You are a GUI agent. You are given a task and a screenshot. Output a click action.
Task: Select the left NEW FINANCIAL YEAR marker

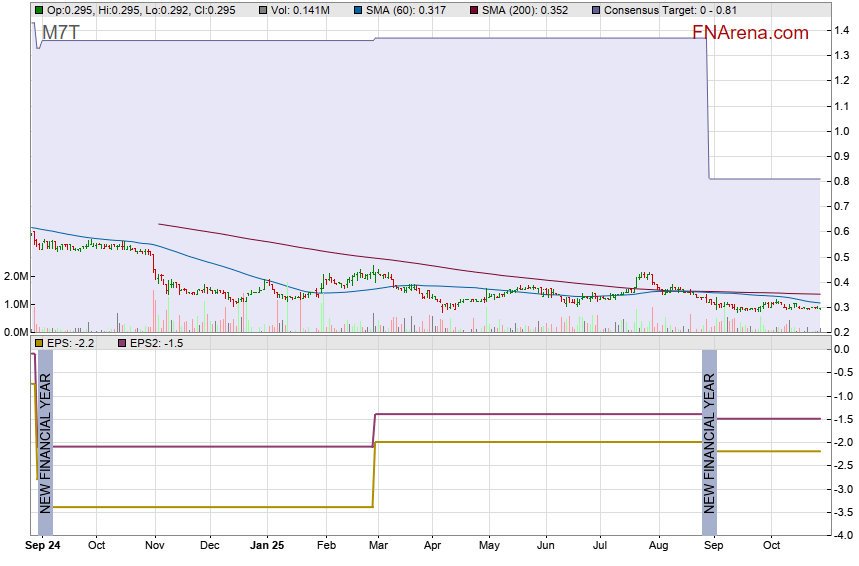click(x=45, y=440)
